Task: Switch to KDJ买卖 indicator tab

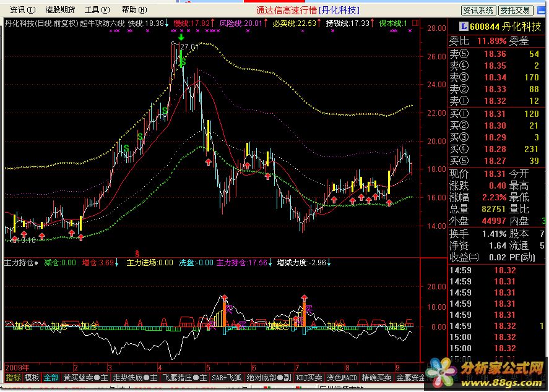Action: click(x=309, y=378)
